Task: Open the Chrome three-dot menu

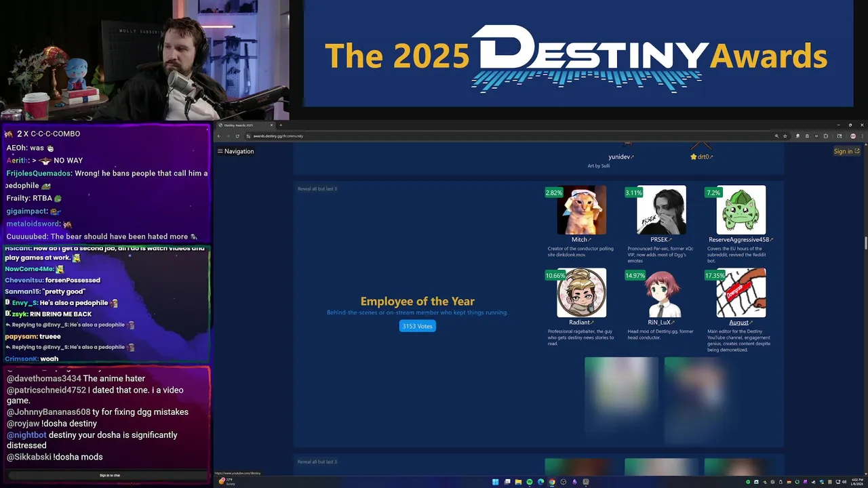Action: (862, 136)
